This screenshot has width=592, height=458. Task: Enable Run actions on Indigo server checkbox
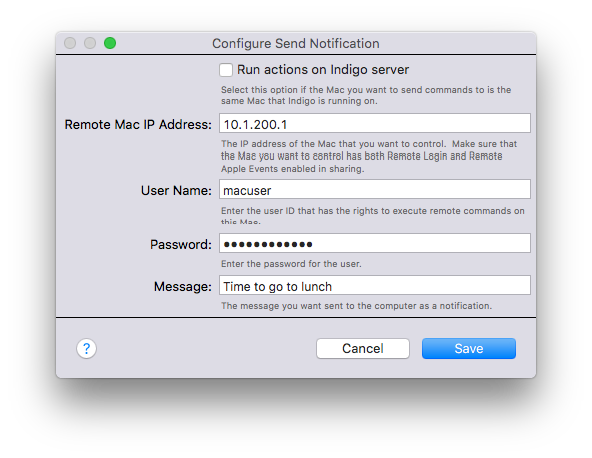tap(226, 70)
